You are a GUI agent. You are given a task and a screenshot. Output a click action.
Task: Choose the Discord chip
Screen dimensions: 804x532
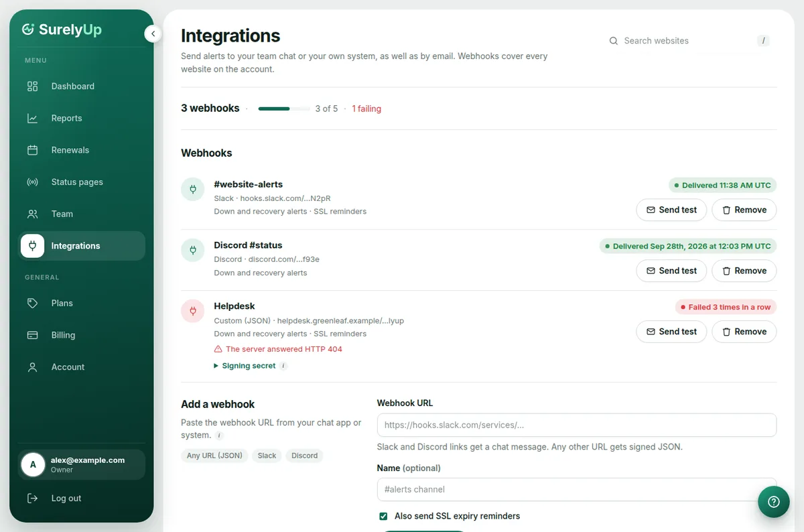304,456
